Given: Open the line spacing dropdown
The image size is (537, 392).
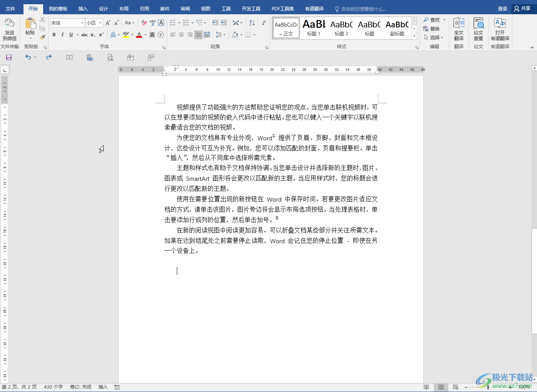Looking at the screenshot, I should tap(221, 35).
